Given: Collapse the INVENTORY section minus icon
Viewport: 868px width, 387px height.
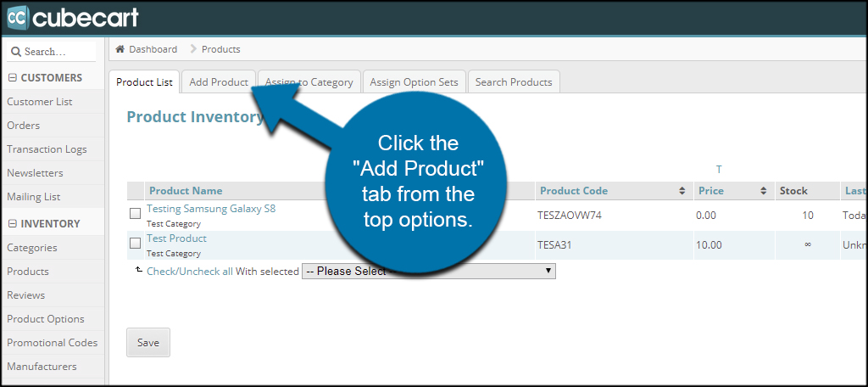Looking at the screenshot, I should (x=13, y=223).
